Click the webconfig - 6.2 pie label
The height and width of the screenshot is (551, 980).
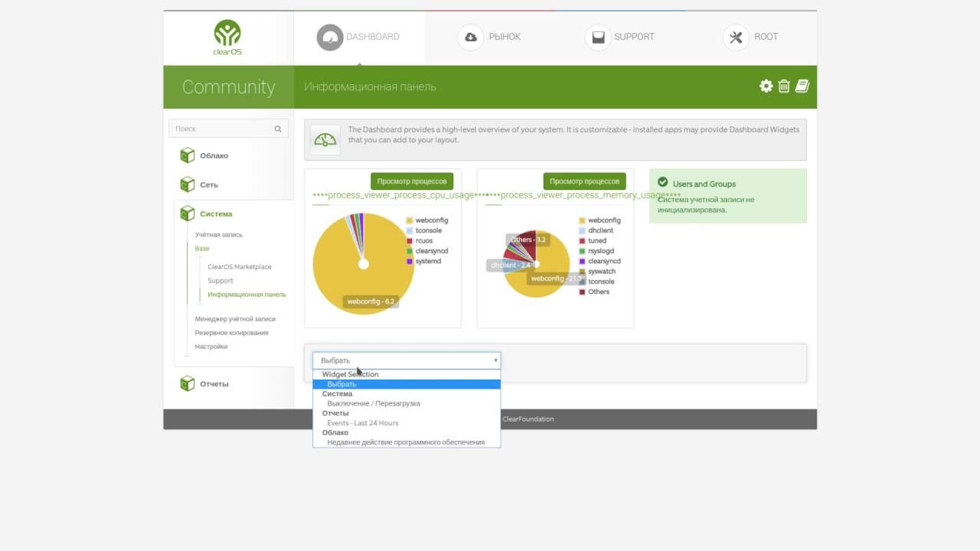click(x=371, y=302)
